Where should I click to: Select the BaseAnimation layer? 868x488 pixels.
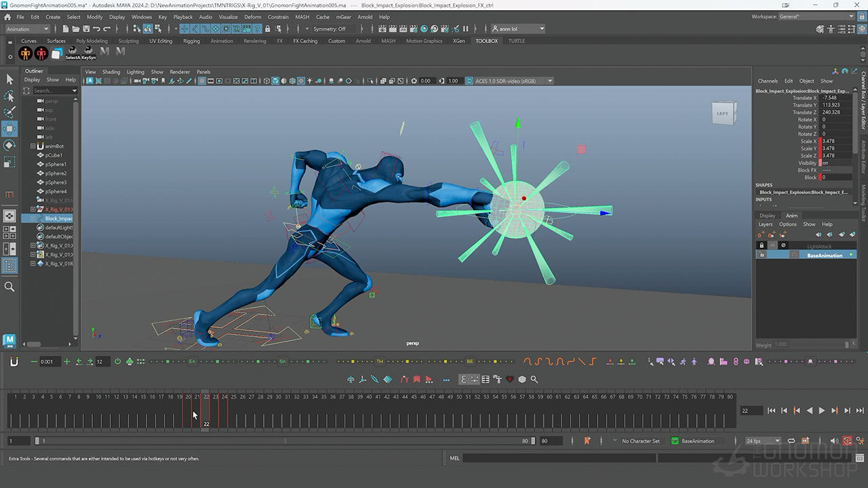[x=824, y=256]
